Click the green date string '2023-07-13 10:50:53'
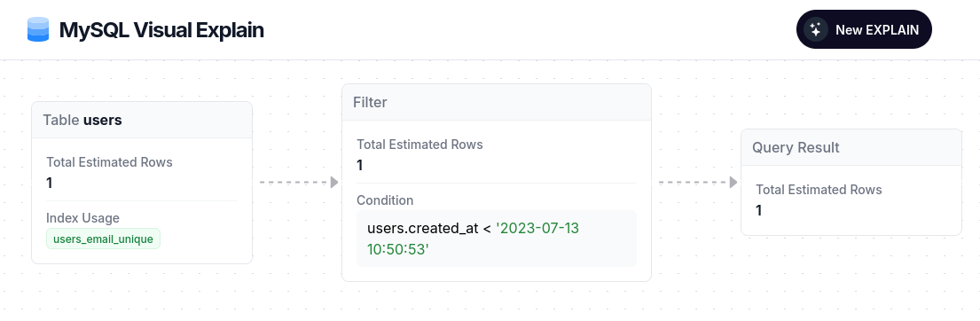Viewport: 980px width, 321px height. click(473, 239)
